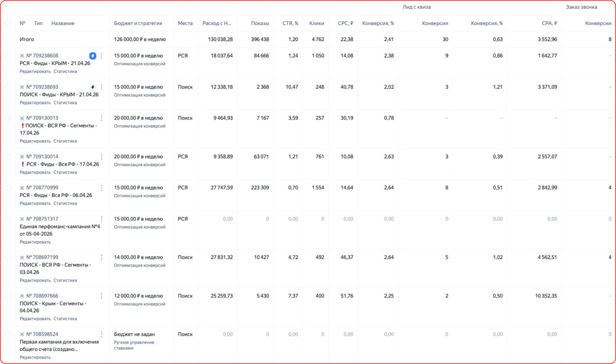The width and height of the screenshot is (616, 364).
Task: Open three-dot menu for campaign № 709130013
Action: pos(101,118)
